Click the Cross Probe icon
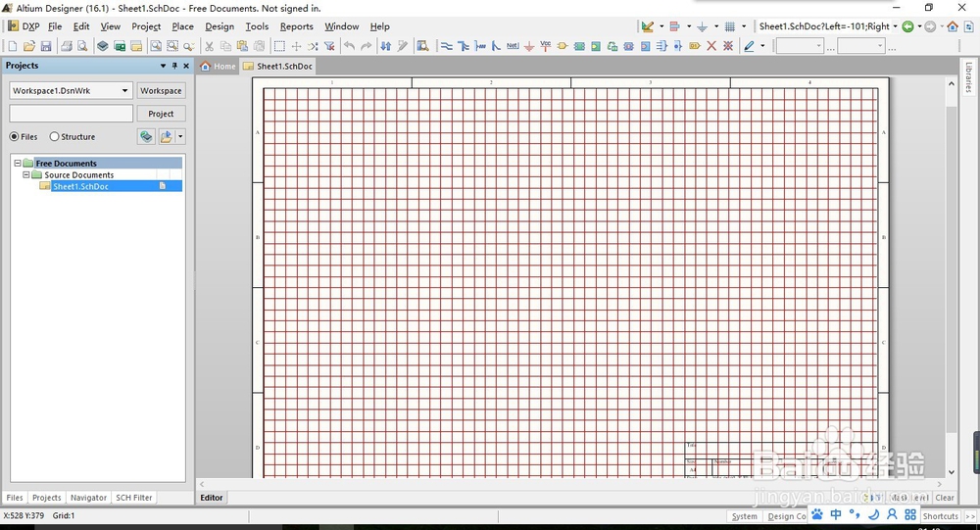The image size is (980, 530). pyautogui.click(x=403, y=46)
